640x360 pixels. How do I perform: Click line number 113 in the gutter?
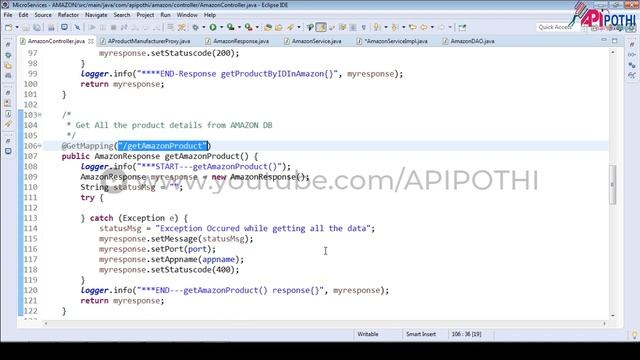point(31,218)
